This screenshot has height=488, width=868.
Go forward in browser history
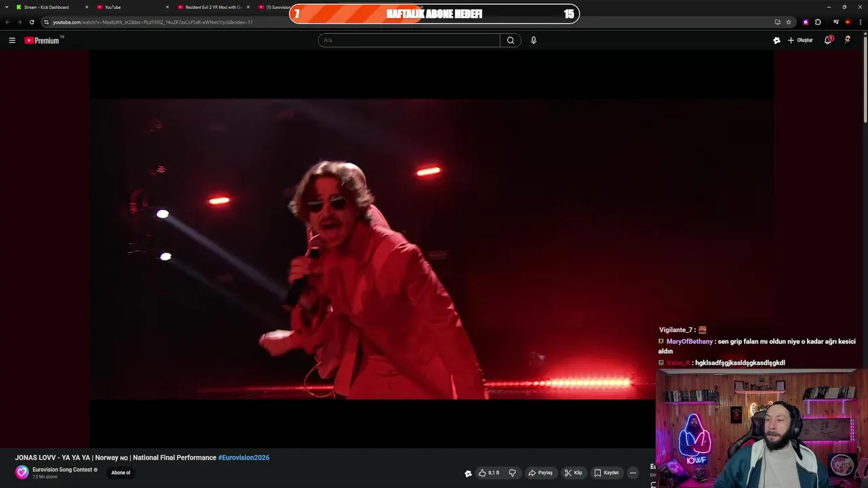(19, 22)
